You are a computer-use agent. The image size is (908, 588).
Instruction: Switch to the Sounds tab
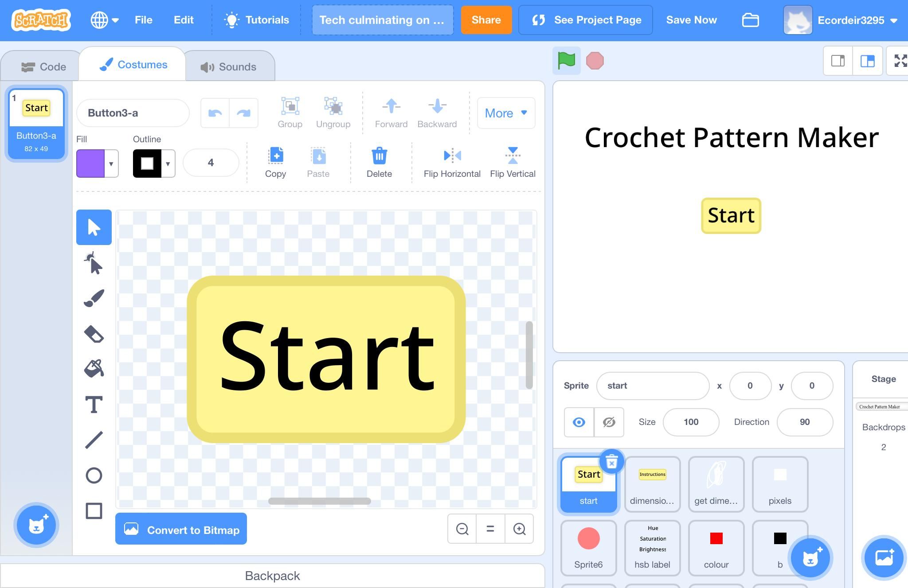coord(229,66)
